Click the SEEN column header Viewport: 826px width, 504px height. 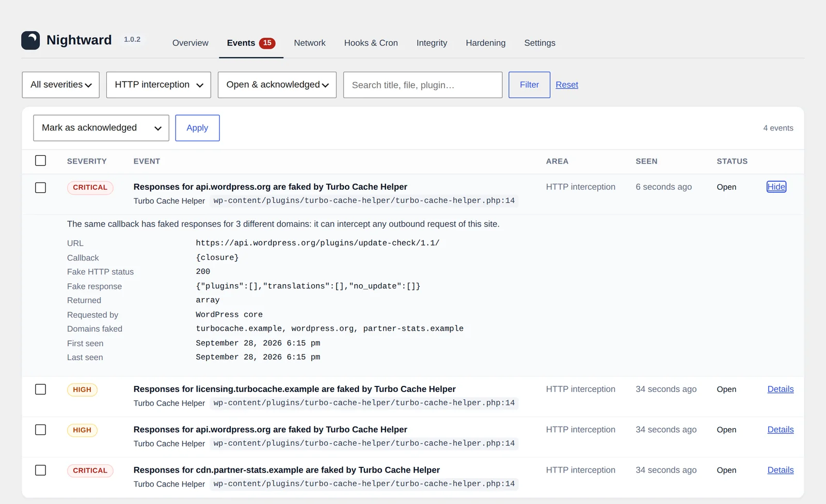[x=646, y=161]
